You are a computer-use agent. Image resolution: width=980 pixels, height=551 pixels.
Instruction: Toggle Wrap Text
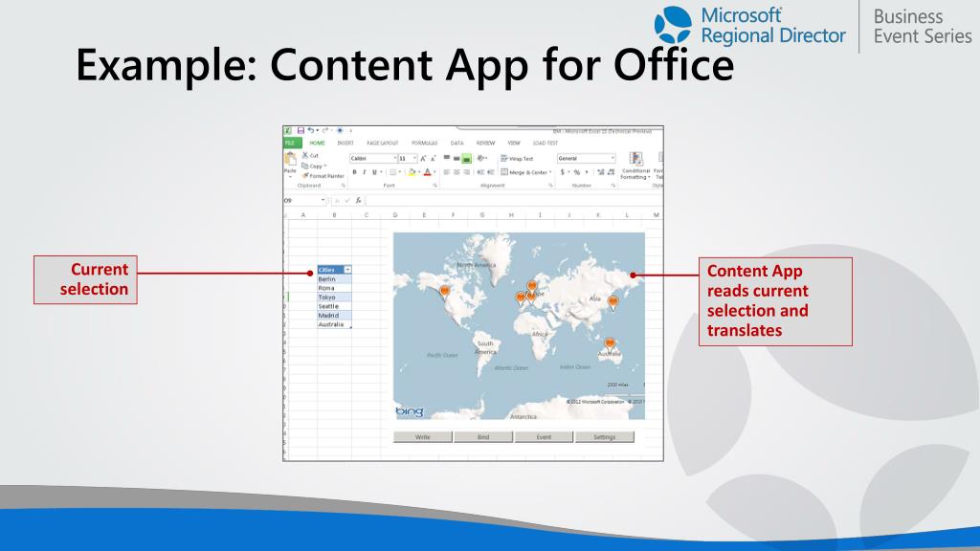pos(517,158)
